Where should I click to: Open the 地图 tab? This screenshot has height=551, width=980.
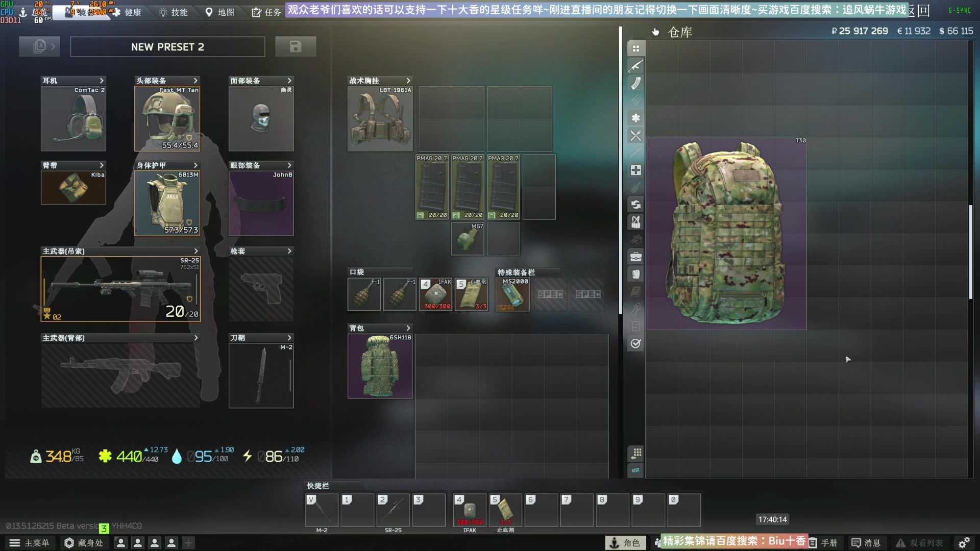tap(220, 12)
